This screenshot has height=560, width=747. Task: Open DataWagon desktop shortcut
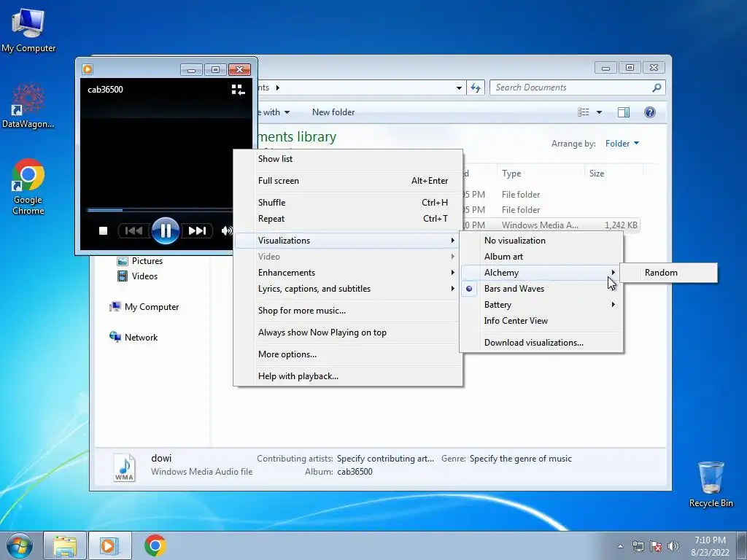point(28,106)
